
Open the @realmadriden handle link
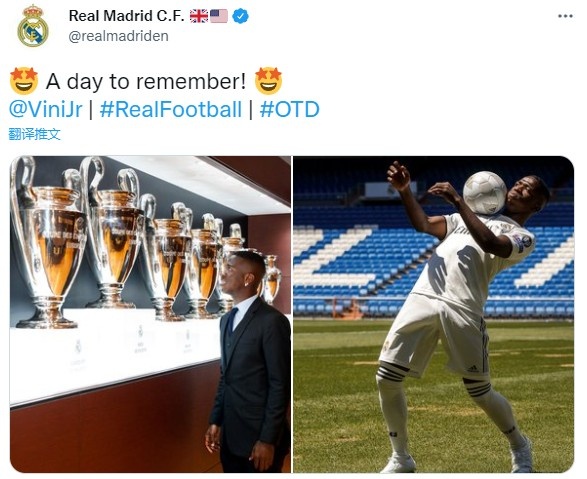point(118,36)
